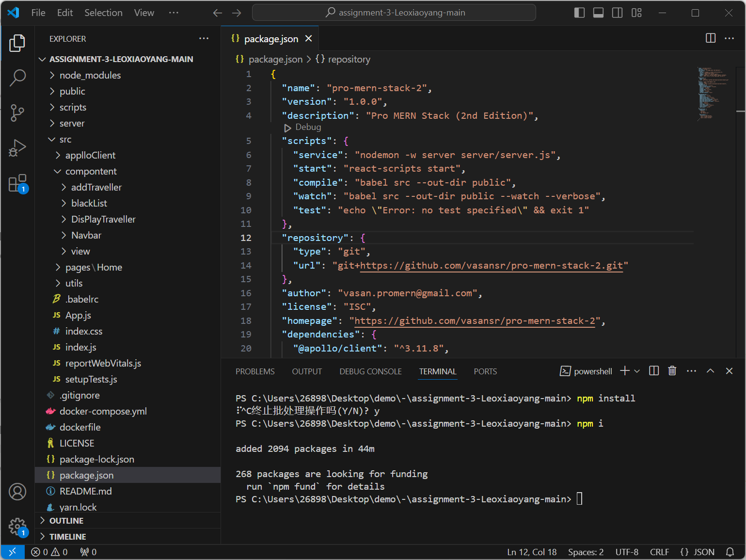Open Run and Debug view

tap(17, 148)
